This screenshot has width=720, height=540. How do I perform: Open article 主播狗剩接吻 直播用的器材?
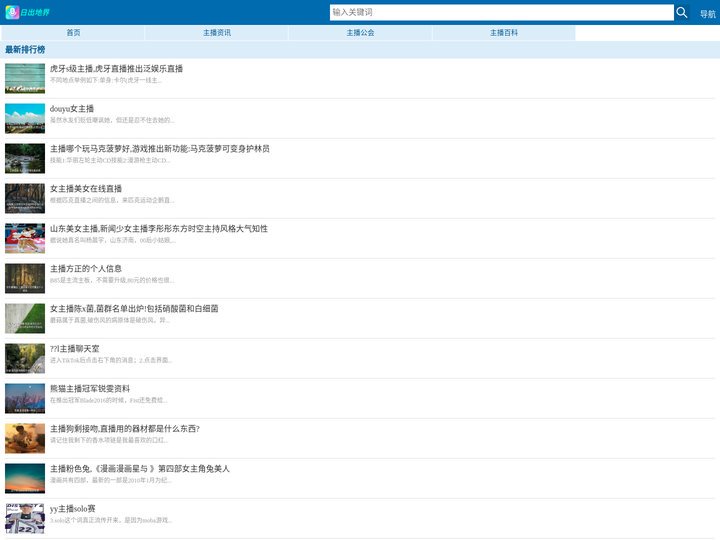tap(124, 428)
